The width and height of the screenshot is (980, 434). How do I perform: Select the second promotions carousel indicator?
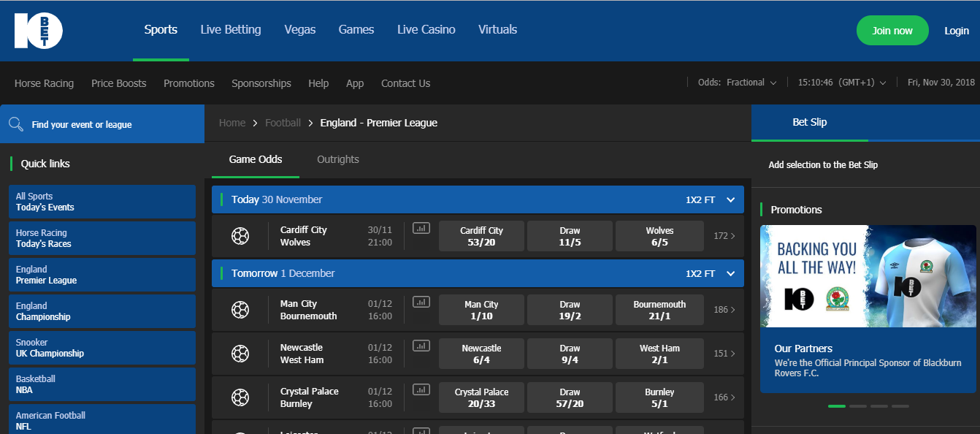pyautogui.click(x=858, y=406)
